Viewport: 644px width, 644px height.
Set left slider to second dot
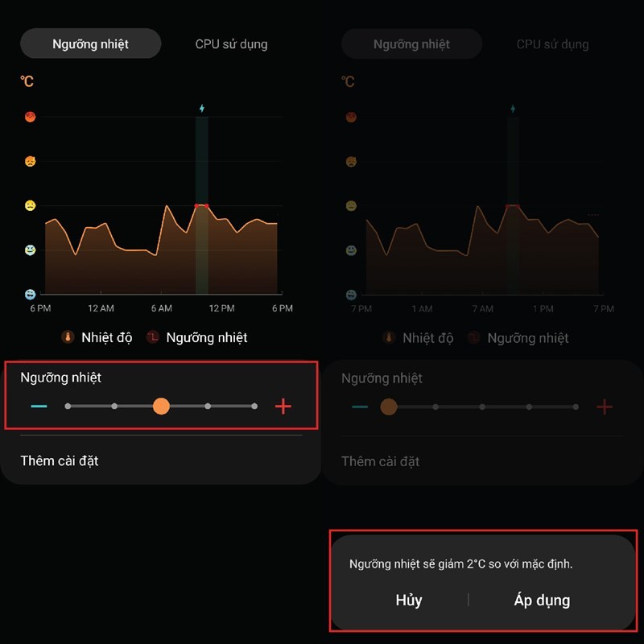pos(114,407)
